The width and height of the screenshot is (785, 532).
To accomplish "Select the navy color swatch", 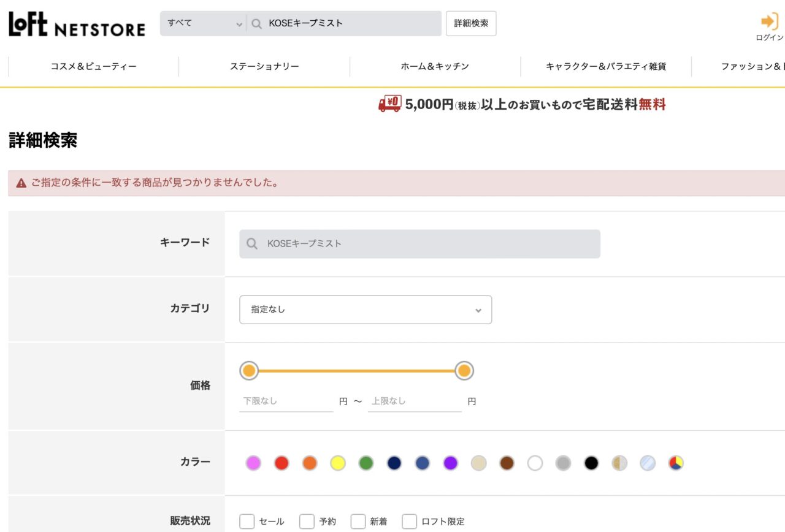I will pos(394,463).
